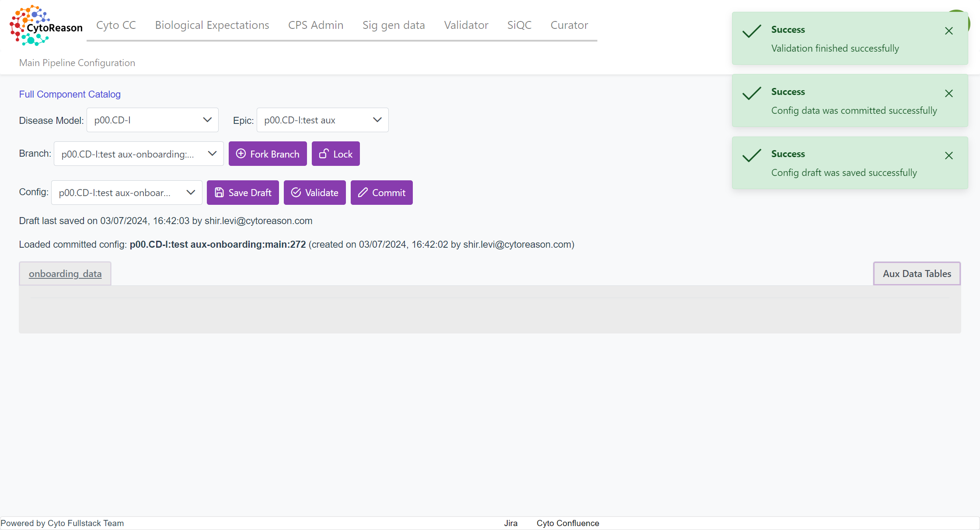980x530 pixels.
Task: Open the CPS Admin menu item
Action: click(x=315, y=25)
